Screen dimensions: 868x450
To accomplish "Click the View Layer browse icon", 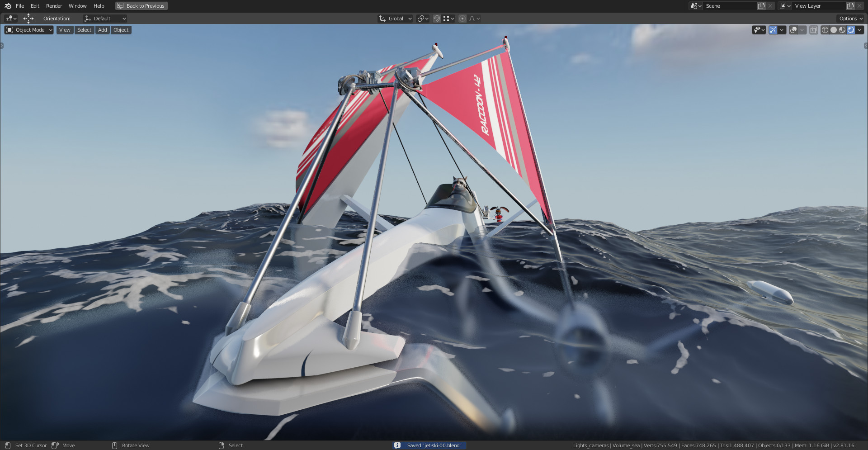I will coord(785,6).
